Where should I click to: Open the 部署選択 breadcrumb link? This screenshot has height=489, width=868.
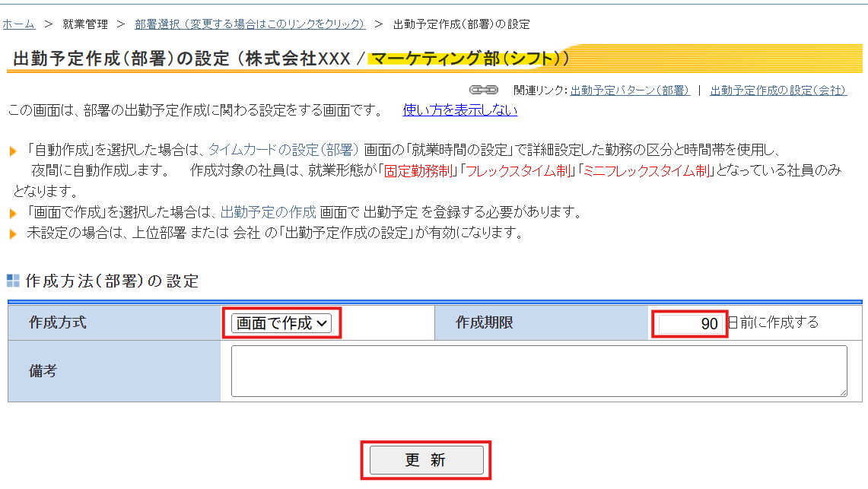pyautogui.click(x=250, y=24)
